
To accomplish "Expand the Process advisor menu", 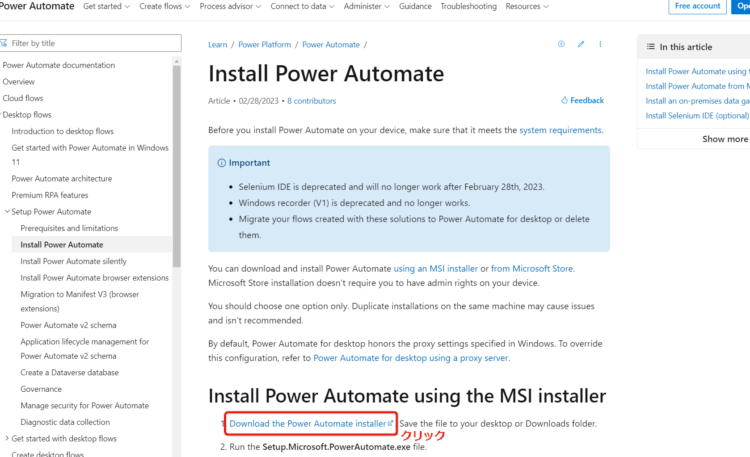I will click(x=230, y=6).
